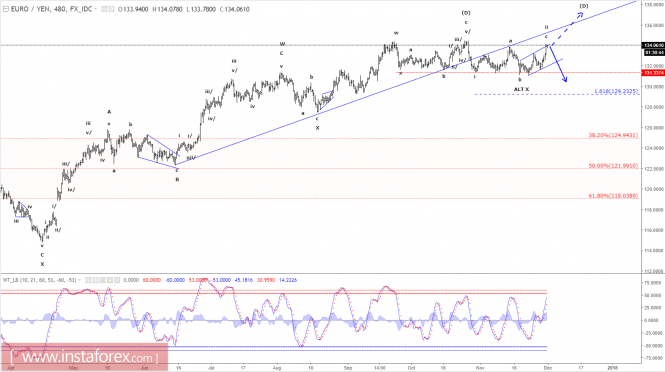Click the current price label 134.0610 on axis
Image resolution: width=665 pixels, height=372 pixels.
coord(654,45)
